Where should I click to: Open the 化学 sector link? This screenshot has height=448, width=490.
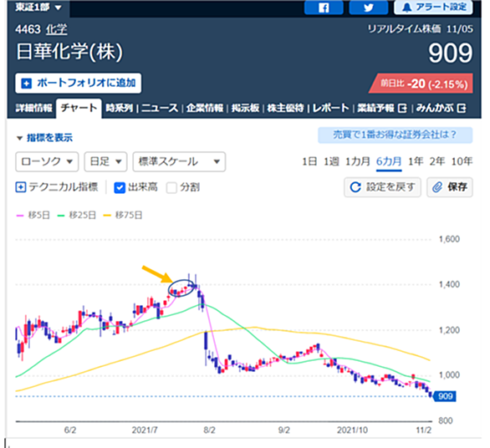[56, 29]
